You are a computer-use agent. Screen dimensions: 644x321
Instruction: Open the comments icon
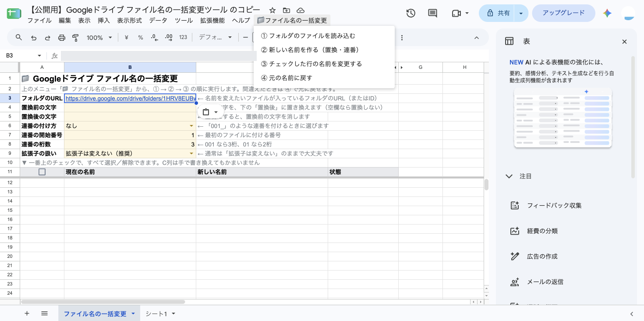click(x=432, y=13)
